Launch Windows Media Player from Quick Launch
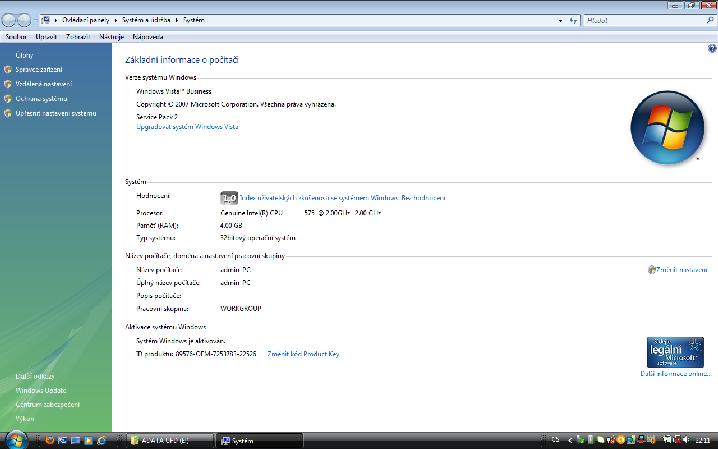 (88, 440)
